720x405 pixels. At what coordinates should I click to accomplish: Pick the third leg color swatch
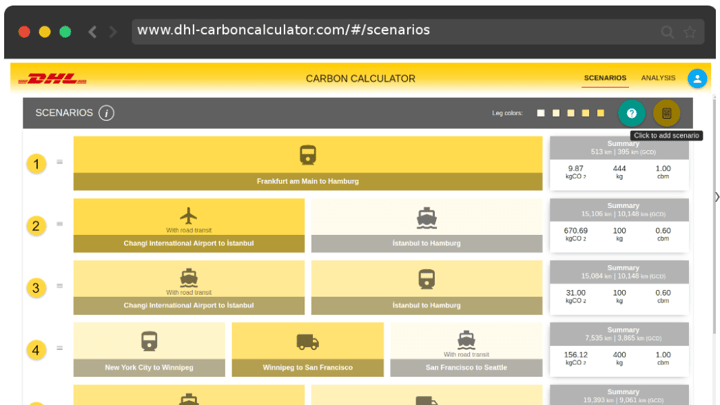pos(571,113)
